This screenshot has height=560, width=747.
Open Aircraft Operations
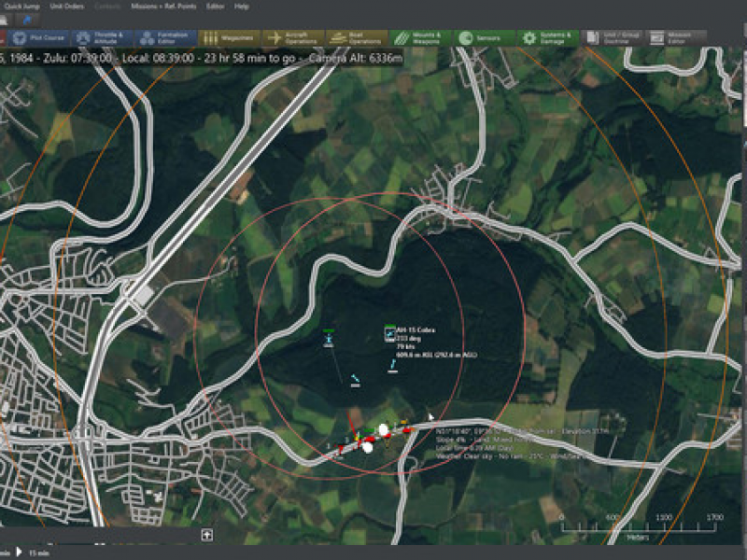293,38
